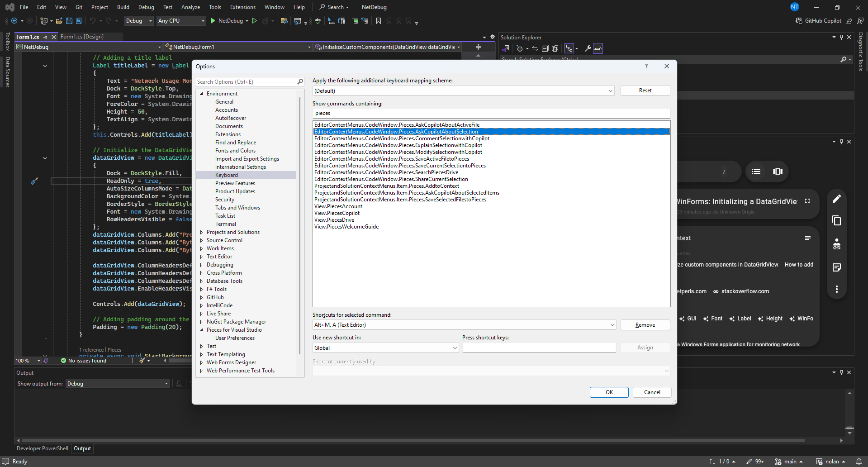Click the Show All Files icon
This screenshot has width=868, height=467.
pyautogui.click(x=555, y=48)
